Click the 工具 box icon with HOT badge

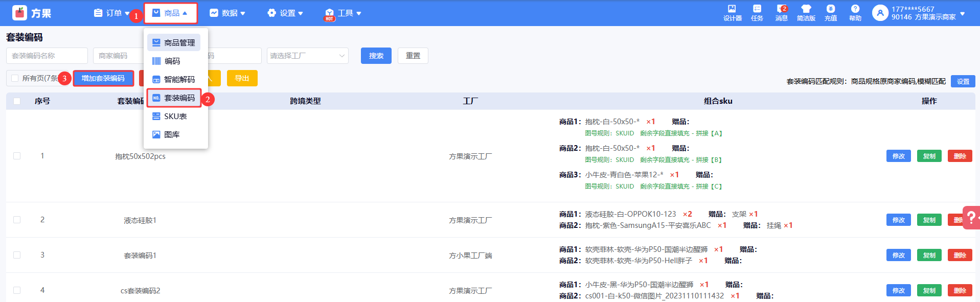[x=330, y=14]
